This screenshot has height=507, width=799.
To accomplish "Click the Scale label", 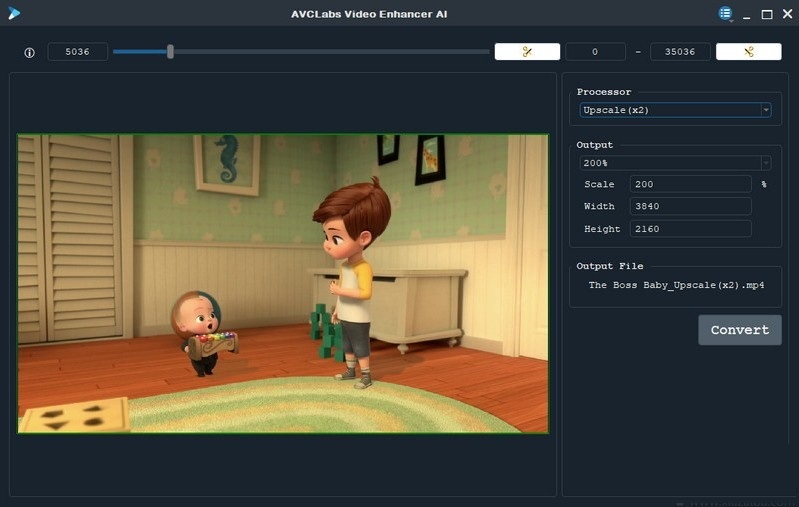I will click(599, 184).
